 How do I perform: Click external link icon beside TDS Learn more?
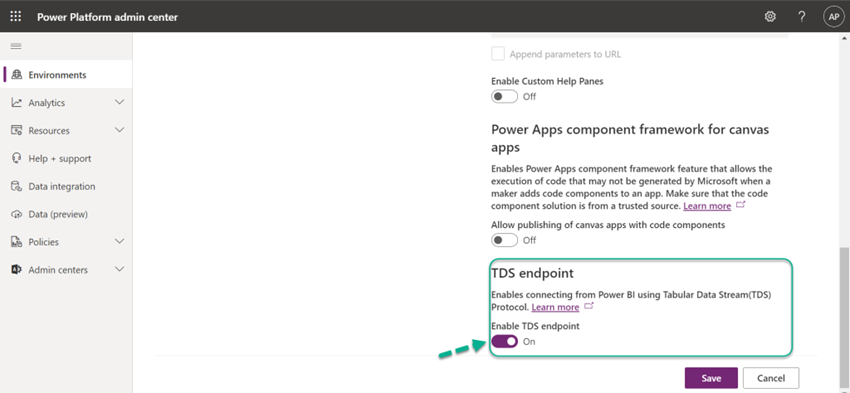tap(589, 307)
